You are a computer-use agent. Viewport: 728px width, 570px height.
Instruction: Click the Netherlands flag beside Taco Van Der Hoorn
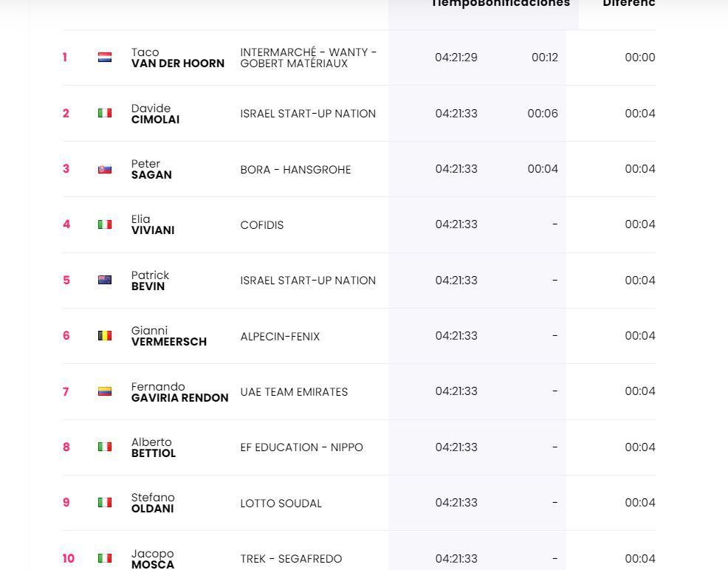point(105,58)
